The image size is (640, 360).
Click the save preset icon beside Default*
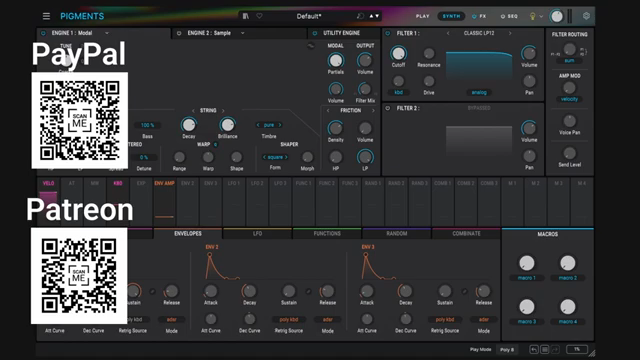(360, 16)
